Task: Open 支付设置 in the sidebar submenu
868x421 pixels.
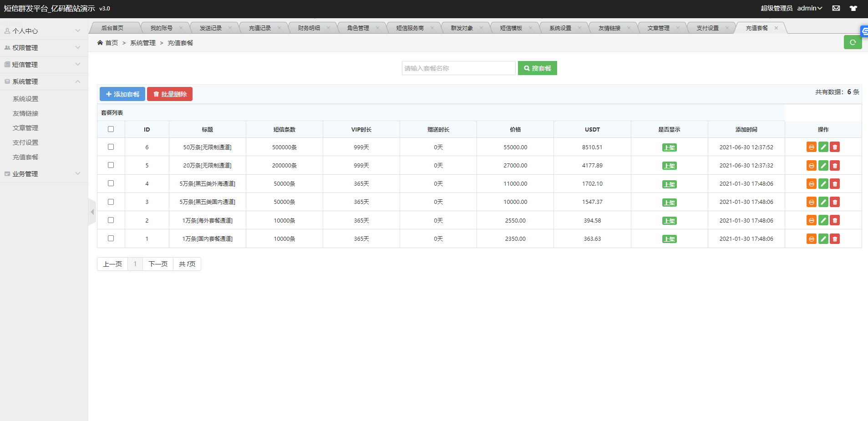Action: pos(25,142)
